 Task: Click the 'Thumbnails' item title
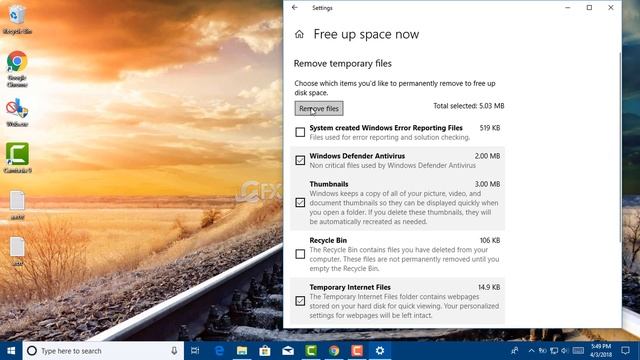(x=329, y=184)
